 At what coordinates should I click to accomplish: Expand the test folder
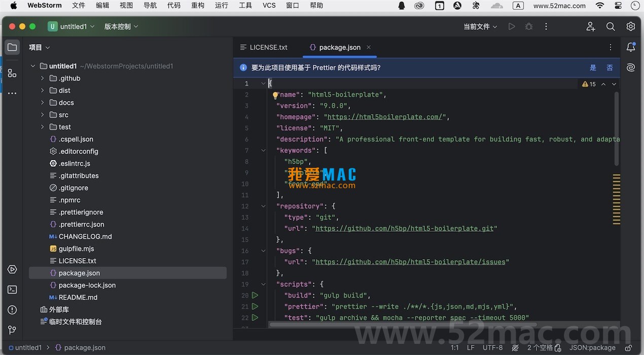[x=43, y=127]
